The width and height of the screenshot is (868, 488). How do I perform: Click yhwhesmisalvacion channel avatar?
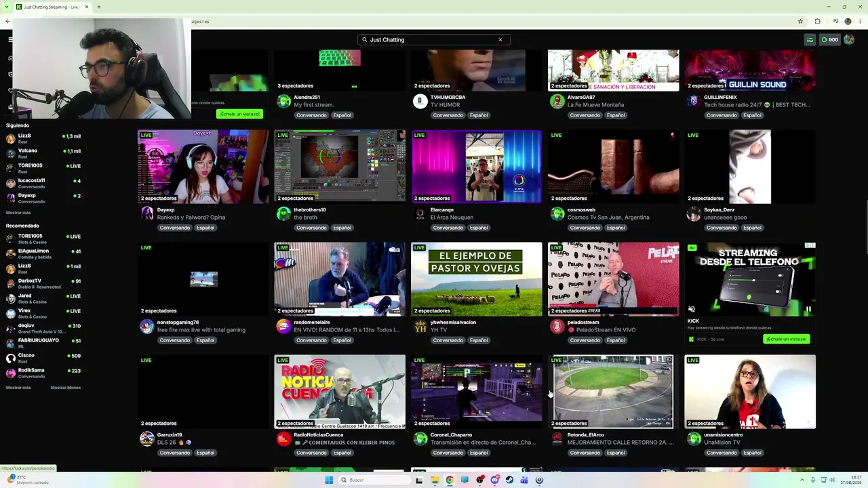[x=420, y=326]
